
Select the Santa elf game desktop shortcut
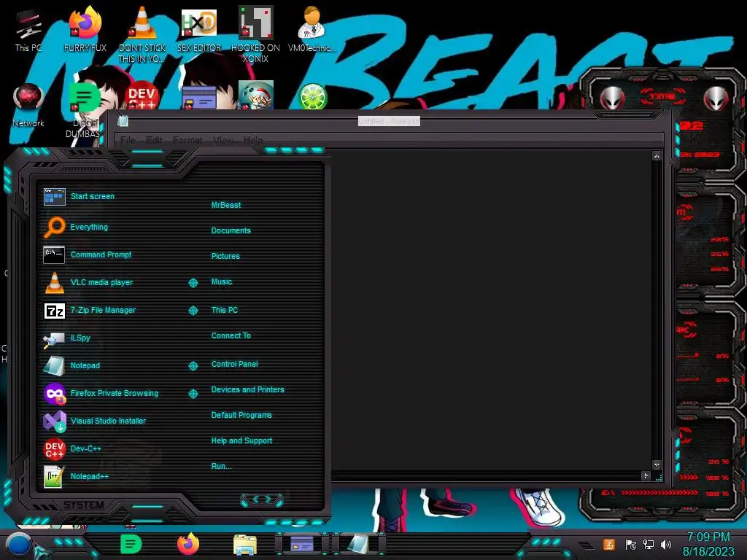[x=256, y=95]
